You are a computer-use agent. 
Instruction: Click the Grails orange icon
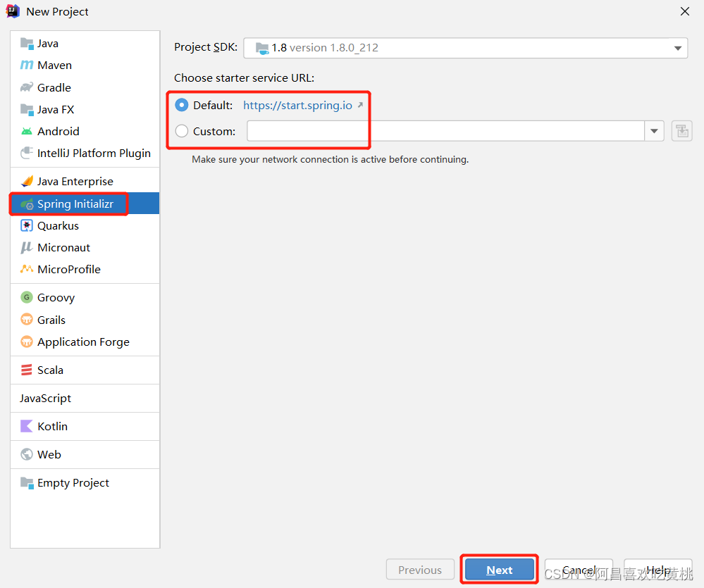pyautogui.click(x=27, y=319)
